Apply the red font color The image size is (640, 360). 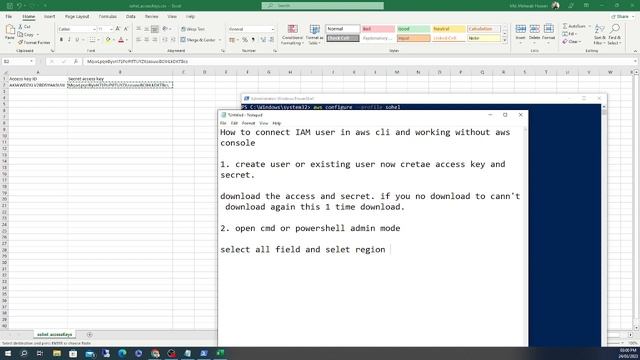[121, 40]
